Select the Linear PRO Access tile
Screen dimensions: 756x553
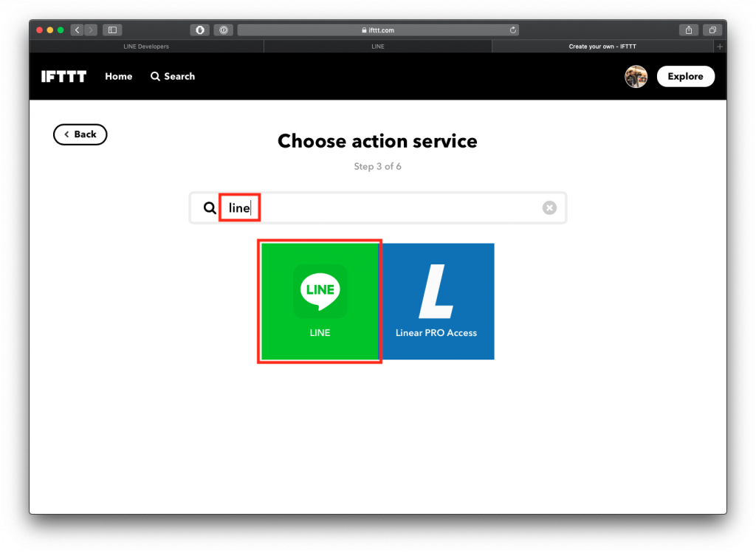pyautogui.click(x=438, y=301)
